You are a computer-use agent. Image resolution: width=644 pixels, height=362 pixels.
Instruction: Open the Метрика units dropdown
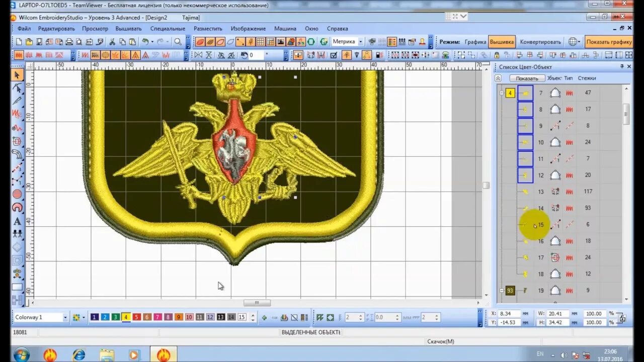pyautogui.click(x=360, y=42)
